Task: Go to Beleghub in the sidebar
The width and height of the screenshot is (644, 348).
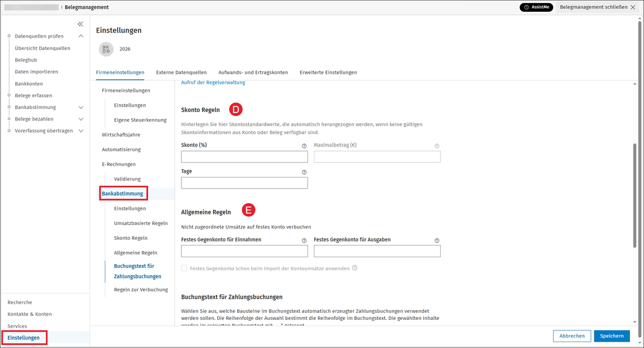Action: pyautogui.click(x=26, y=60)
